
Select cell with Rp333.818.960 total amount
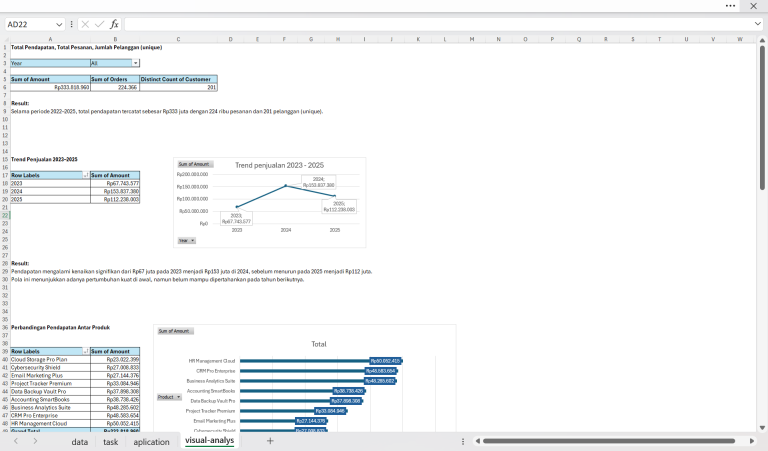pyautogui.click(x=50, y=87)
